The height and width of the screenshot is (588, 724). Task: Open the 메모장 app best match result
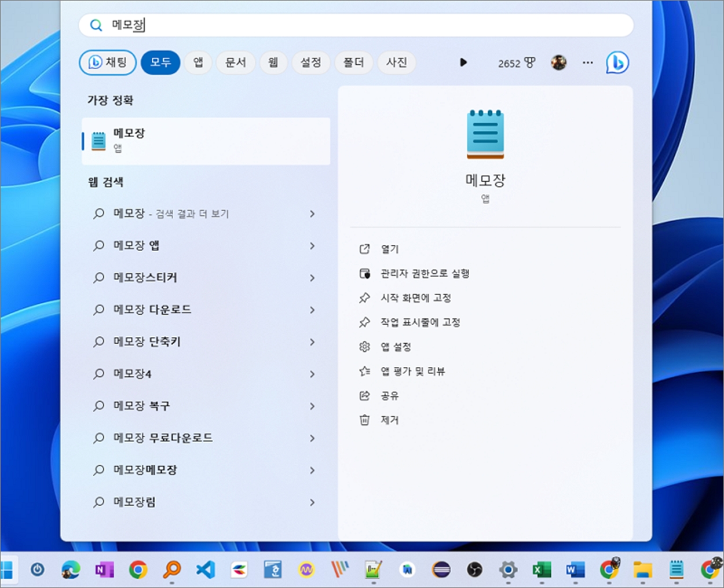pos(206,141)
